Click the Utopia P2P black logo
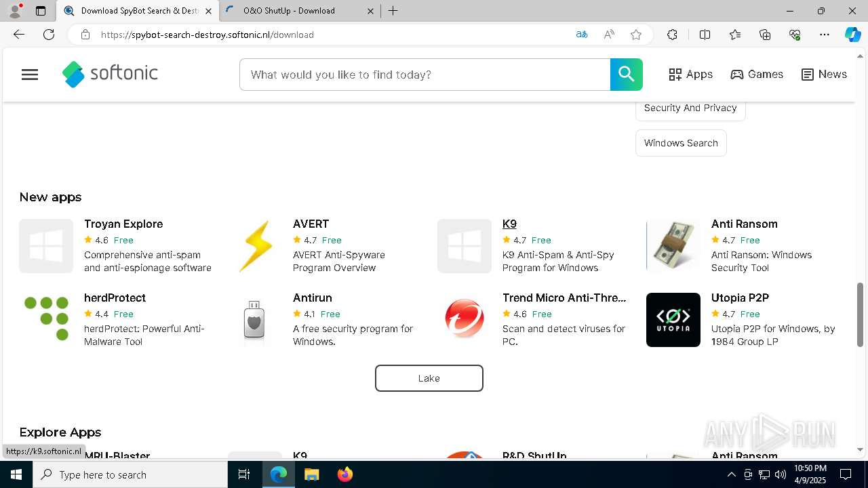The width and height of the screenshot is (868, 488). 673,320
